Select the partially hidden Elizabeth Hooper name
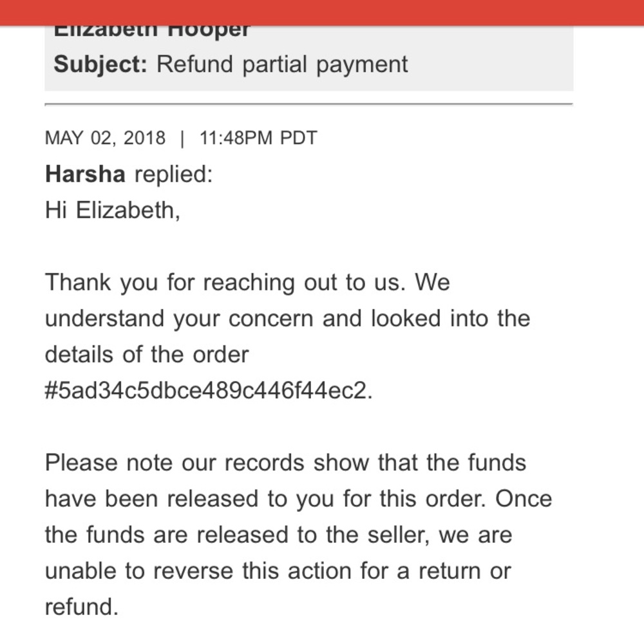 151,32
